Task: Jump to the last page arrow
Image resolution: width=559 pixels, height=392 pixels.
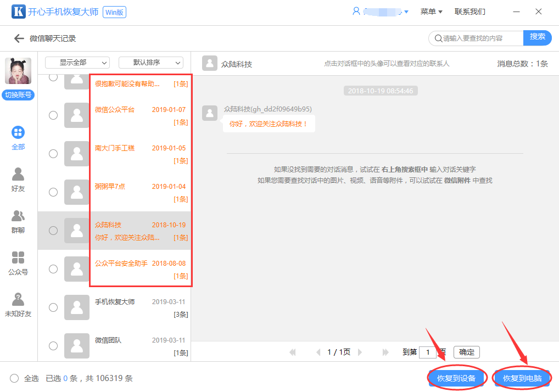Action: (385, 352)
